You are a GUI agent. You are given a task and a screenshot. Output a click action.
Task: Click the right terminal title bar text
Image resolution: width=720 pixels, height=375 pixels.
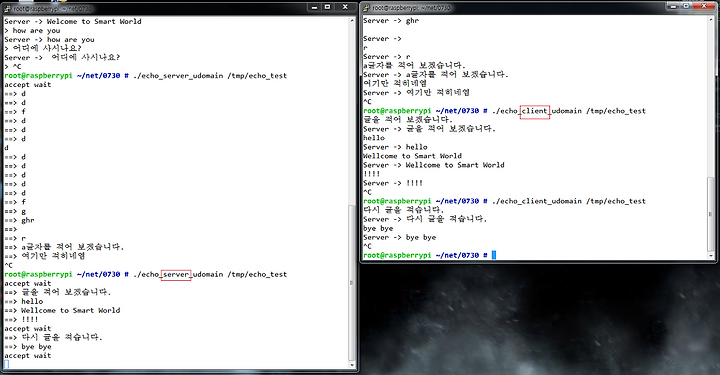click(x=411, y=8)
